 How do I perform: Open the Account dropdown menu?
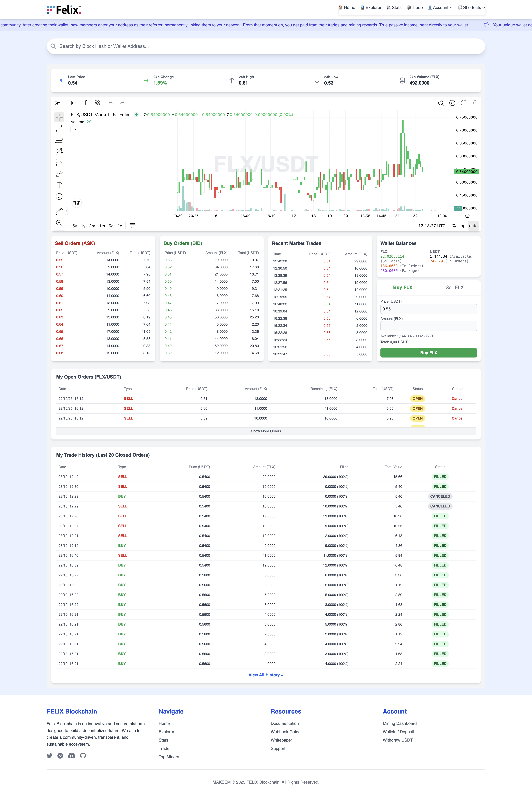pos(440,7)
